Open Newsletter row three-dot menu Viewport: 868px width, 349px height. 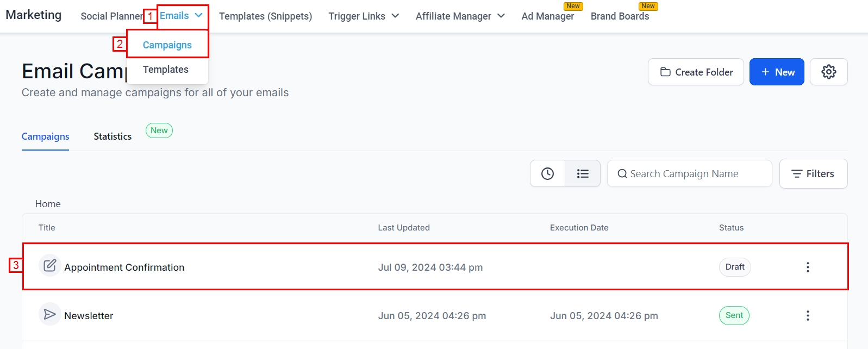808,315
